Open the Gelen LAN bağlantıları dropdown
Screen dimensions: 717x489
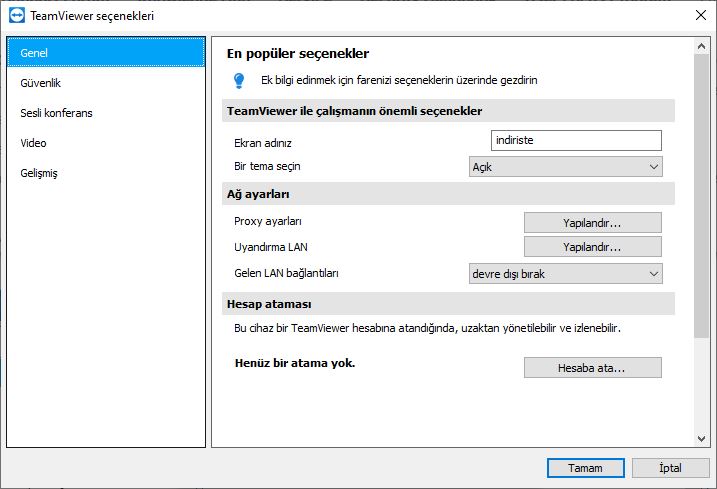[x=566, y=274]
